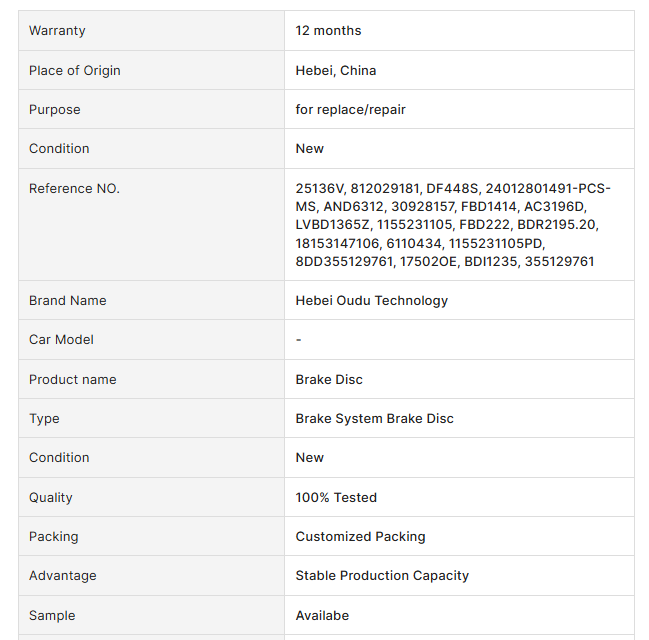Select the "Brake System Brake Disc" type value
The image size is (649, 640).
coord(374,418)
